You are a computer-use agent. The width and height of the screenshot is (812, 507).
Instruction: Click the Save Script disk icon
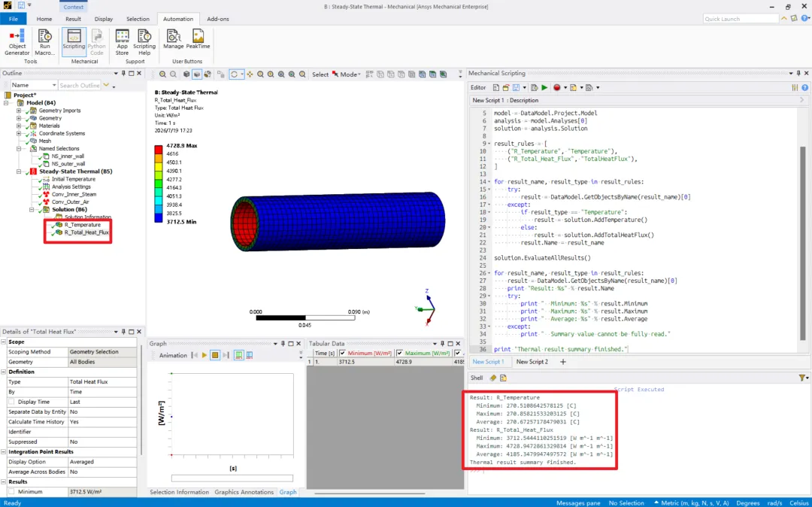click(x=516, y=87)
